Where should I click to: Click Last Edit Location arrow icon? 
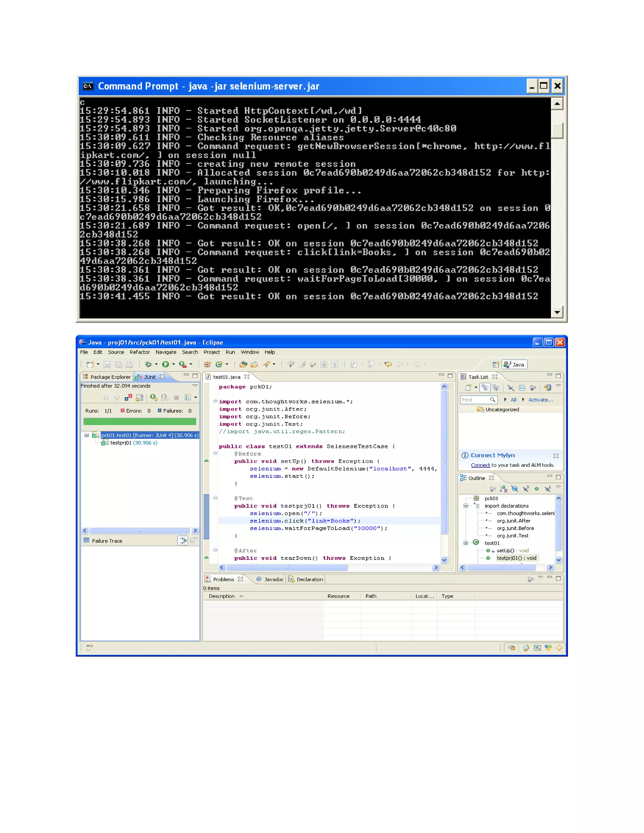tap(388, 364)
